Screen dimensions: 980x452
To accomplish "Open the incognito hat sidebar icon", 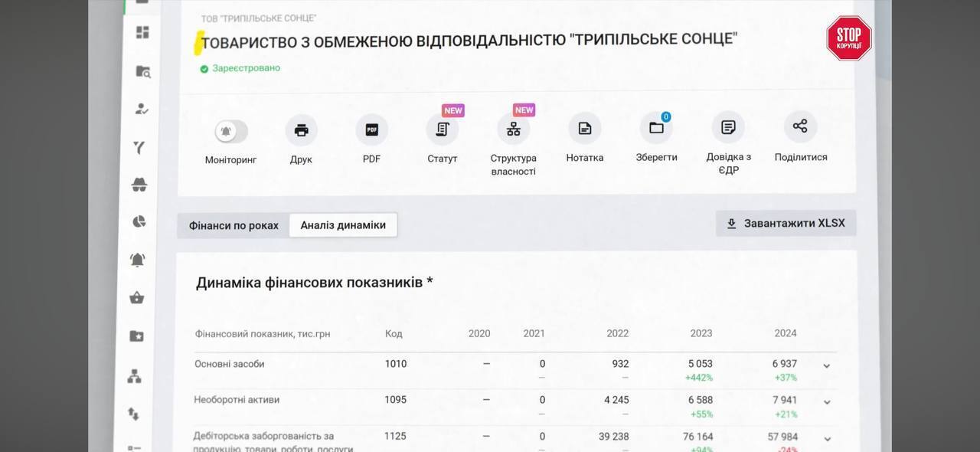I will [x=139, y=184].
